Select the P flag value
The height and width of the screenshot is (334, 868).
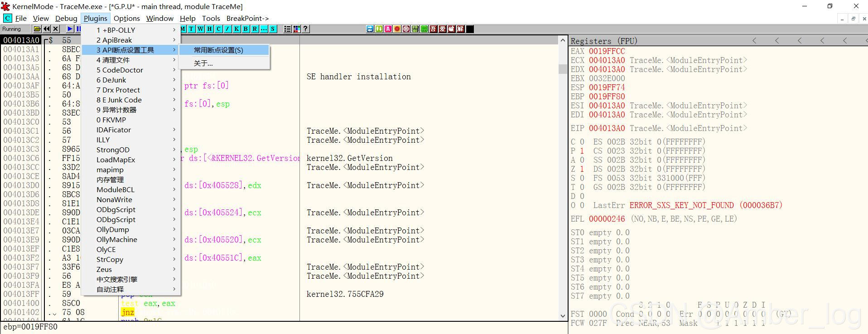(x=582, y=151)
